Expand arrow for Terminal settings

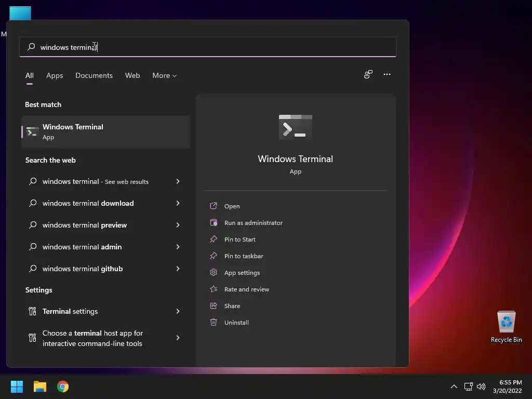178,311
